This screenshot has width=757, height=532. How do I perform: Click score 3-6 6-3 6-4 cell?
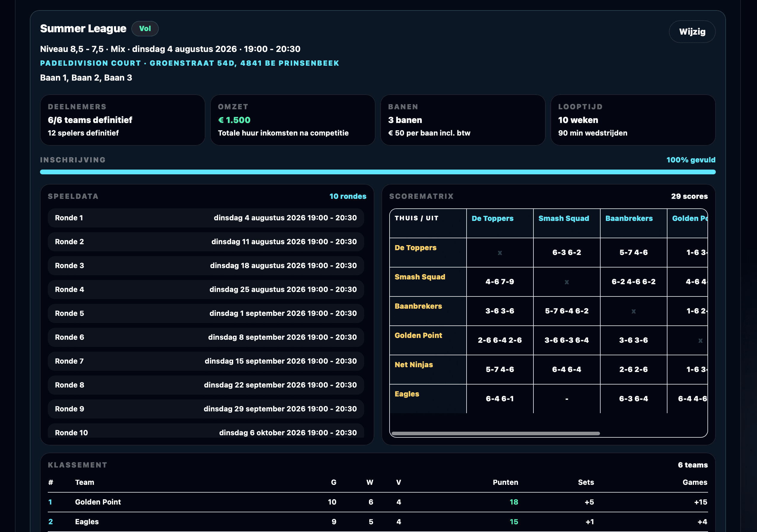pos(567,340)
